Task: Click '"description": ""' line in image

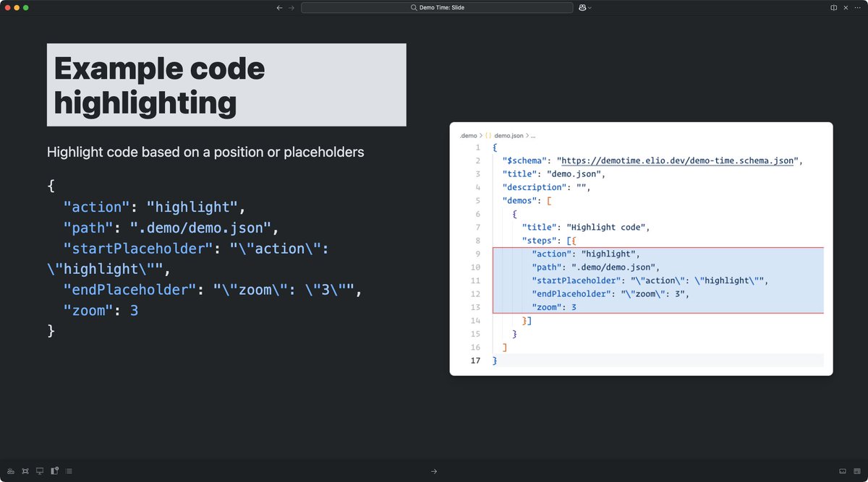Action: (546, 188)
